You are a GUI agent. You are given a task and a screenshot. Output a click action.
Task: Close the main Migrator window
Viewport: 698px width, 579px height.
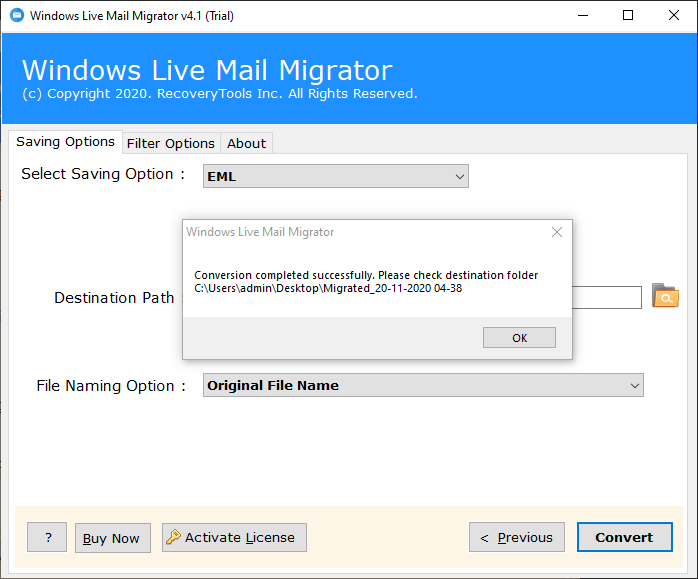674,16
